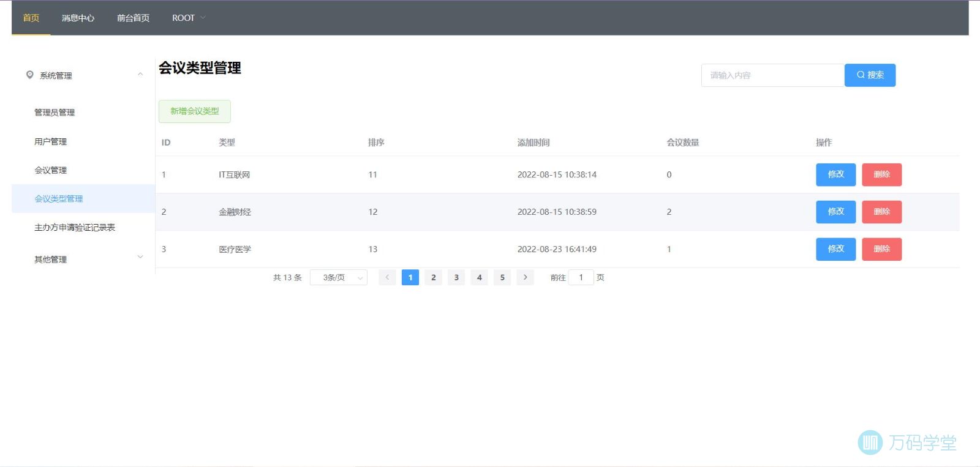Go to page 2 in pagination
This screenshot has width=980, height=467.
point(433,277)
